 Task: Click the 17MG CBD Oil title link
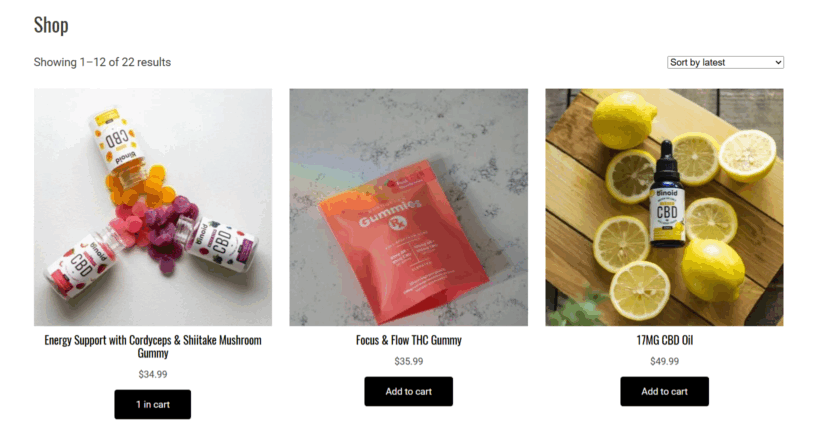664,340
